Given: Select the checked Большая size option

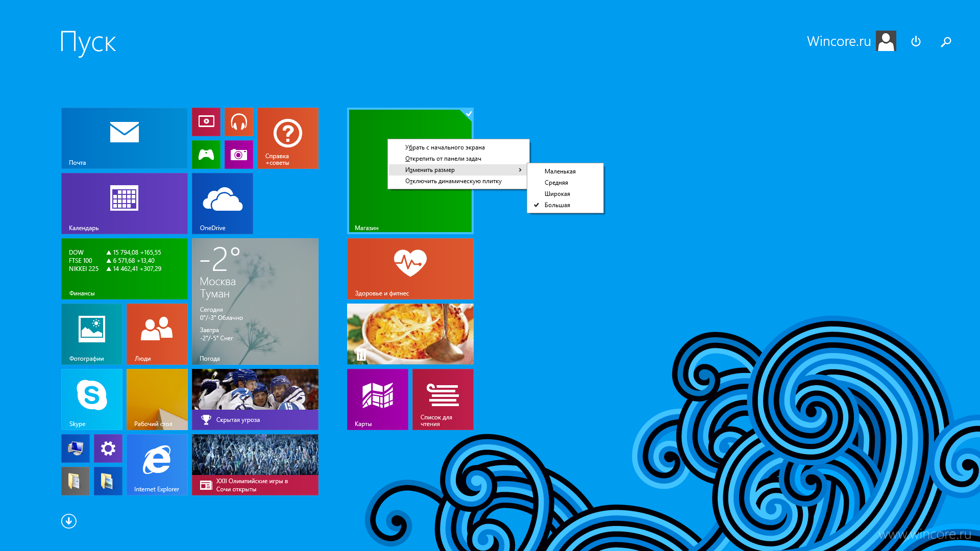Looking at the screenshot, I should coord(565,205).
